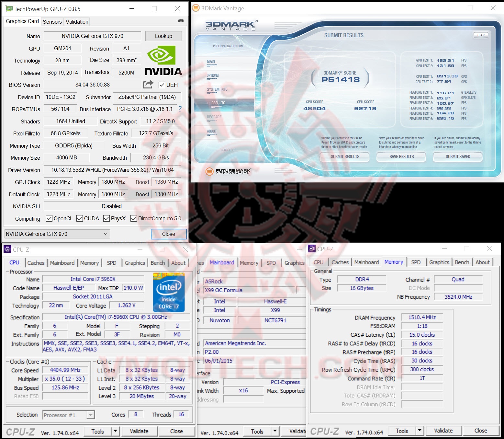Select SYSTEM INFO in 3DMark Vantage sidebar
The height and width of the screenshot is (439, 504).
pos(217,89)
